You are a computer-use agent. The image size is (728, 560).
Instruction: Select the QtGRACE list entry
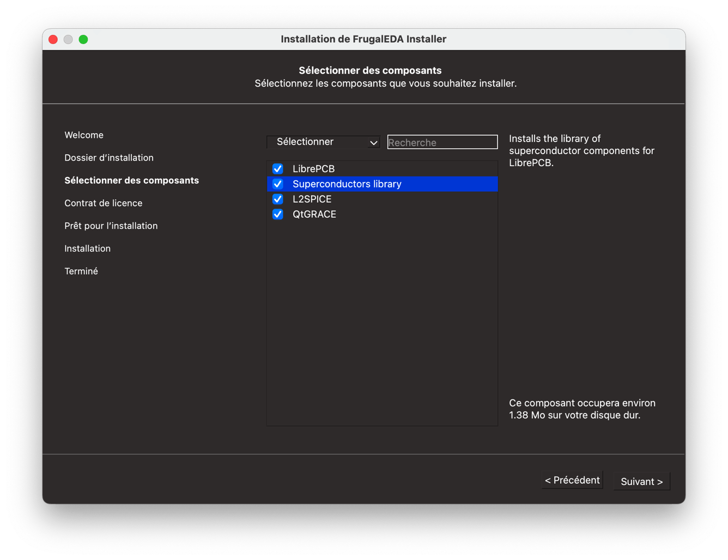pos(314,214)
